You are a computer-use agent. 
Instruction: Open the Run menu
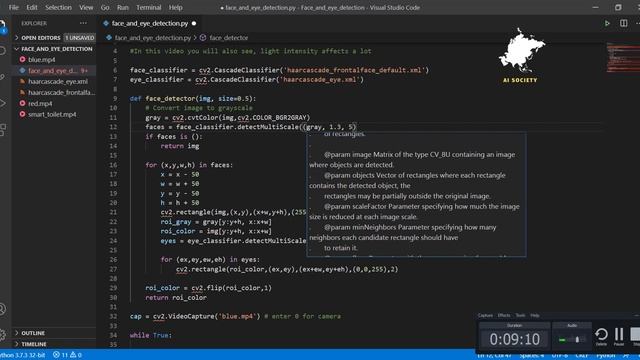(x=122, y=7)
